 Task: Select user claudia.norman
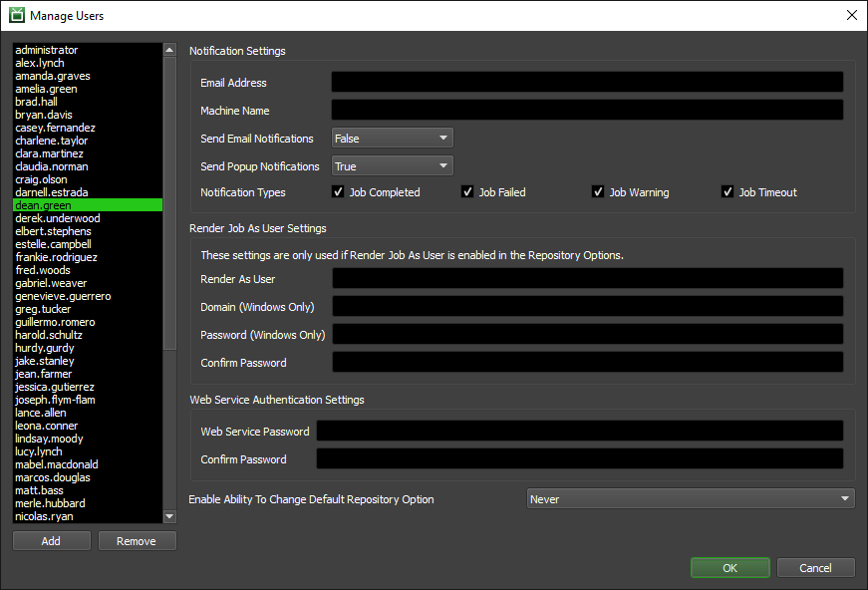[88, 166]
